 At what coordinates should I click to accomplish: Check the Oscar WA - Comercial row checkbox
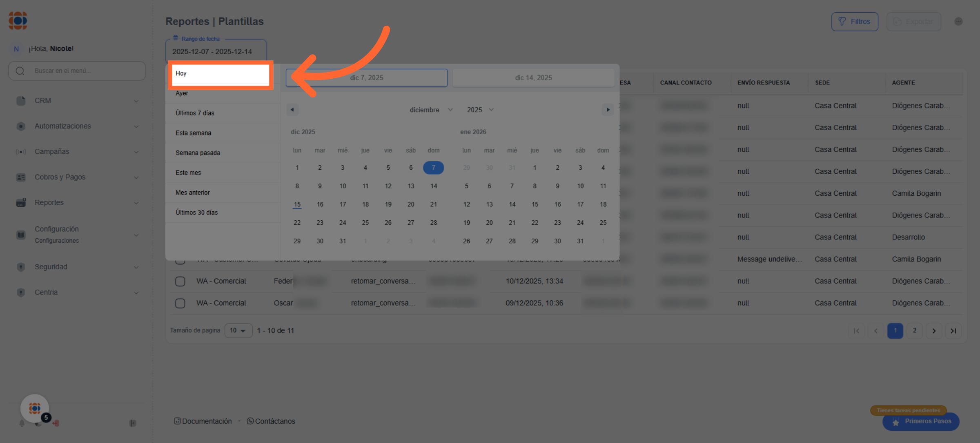(180, 303)
